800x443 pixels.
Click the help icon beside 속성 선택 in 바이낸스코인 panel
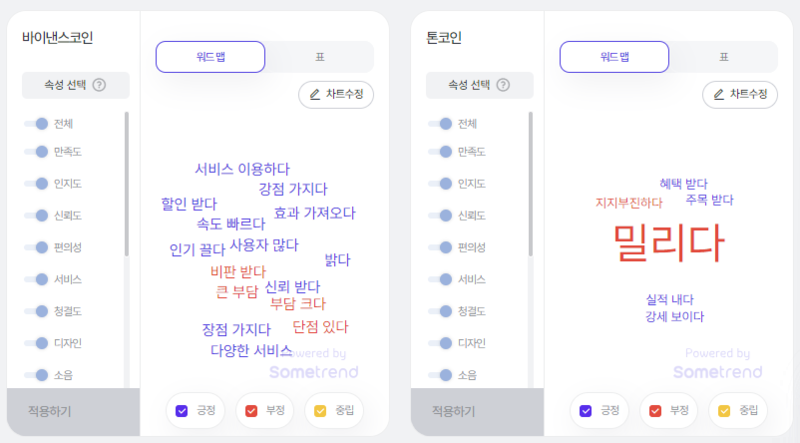click(x=99, y=85)
